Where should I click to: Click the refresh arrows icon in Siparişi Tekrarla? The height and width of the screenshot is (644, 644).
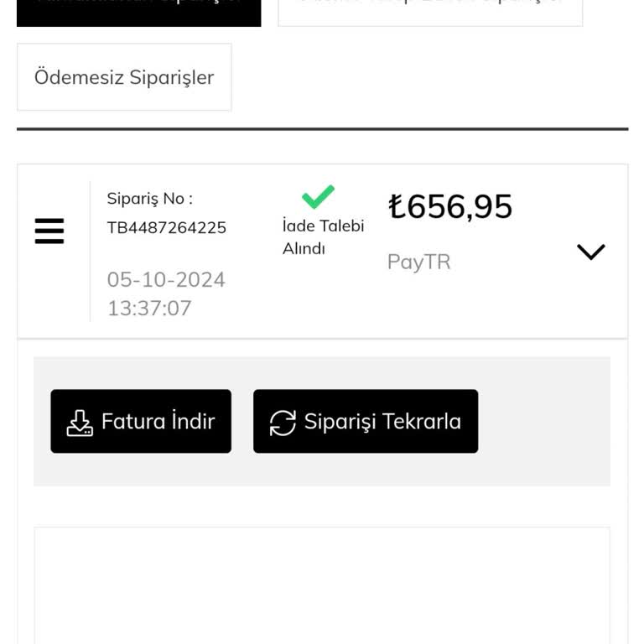[283, 423]
